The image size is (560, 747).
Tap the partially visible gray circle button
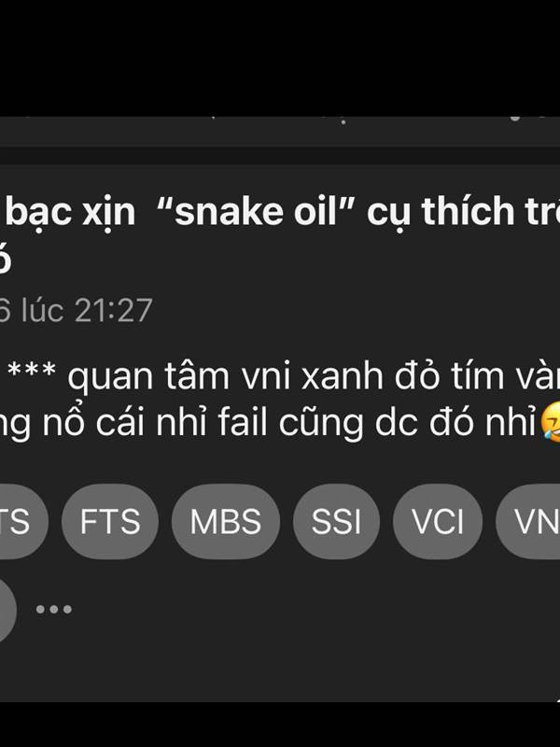7,610
